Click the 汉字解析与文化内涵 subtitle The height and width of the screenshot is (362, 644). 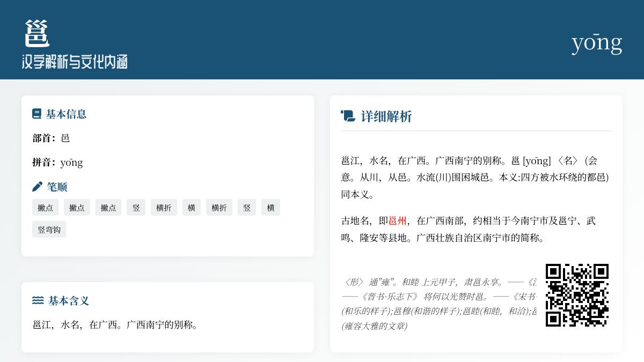(75, 62)
